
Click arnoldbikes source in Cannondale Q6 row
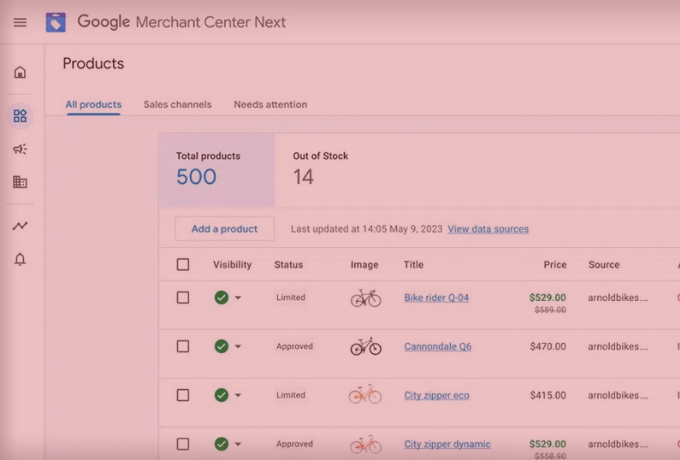[x=618, y=346]
